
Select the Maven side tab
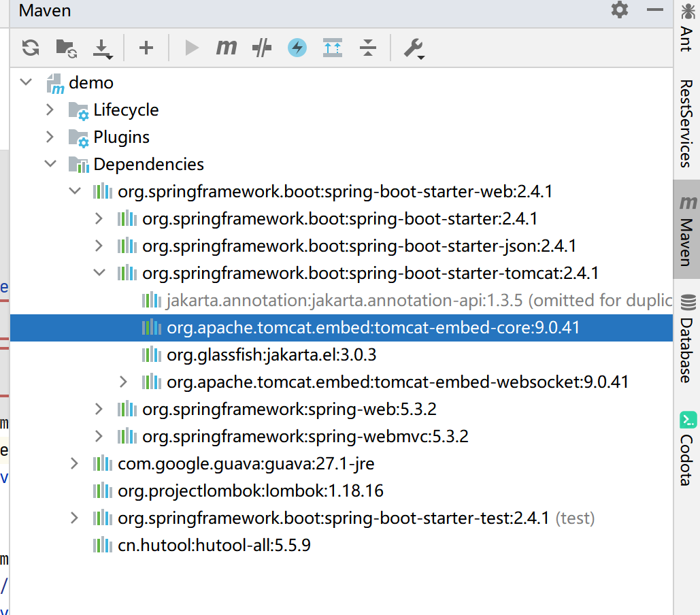[686, 231]
